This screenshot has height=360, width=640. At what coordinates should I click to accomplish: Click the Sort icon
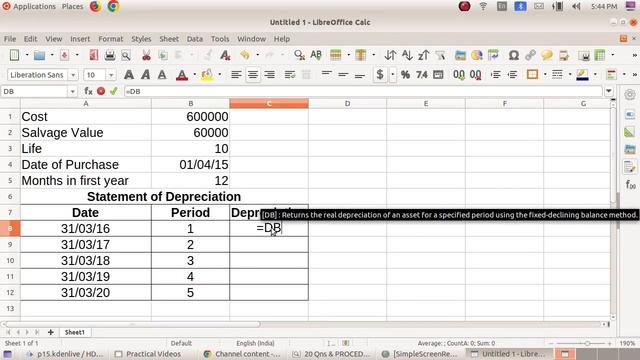(x=390, y=55)
